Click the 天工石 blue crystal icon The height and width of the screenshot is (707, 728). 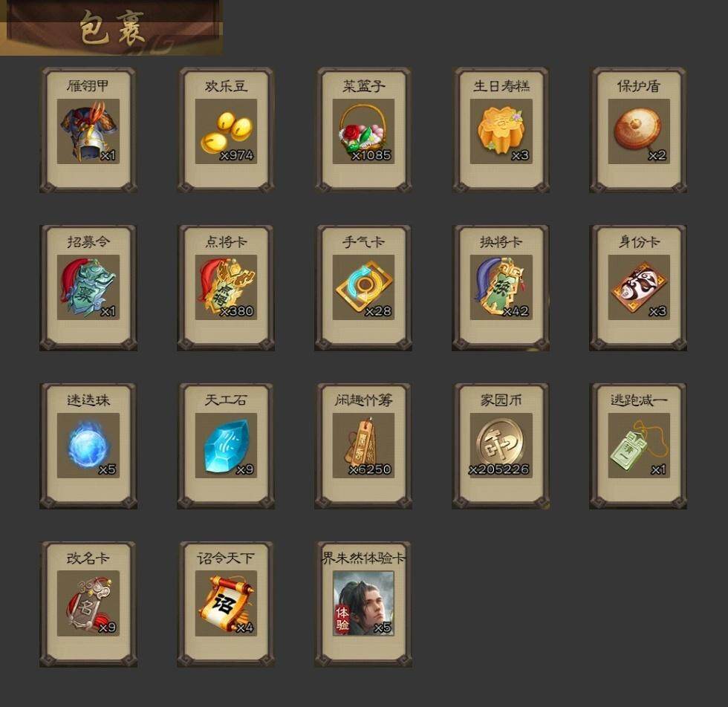226,446
